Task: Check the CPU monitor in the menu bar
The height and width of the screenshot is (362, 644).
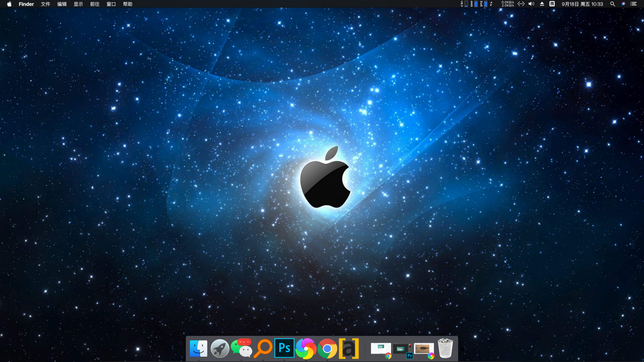Action: tap(464, 4)
